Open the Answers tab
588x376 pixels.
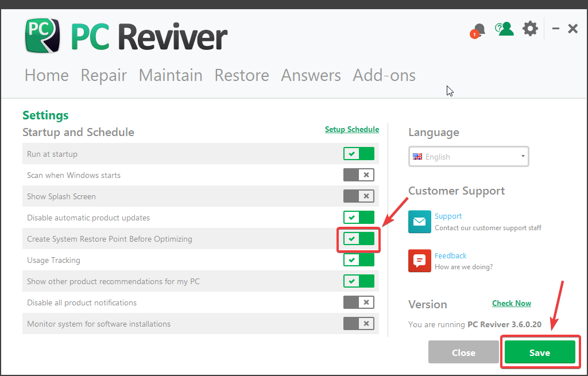pos(311,75)
